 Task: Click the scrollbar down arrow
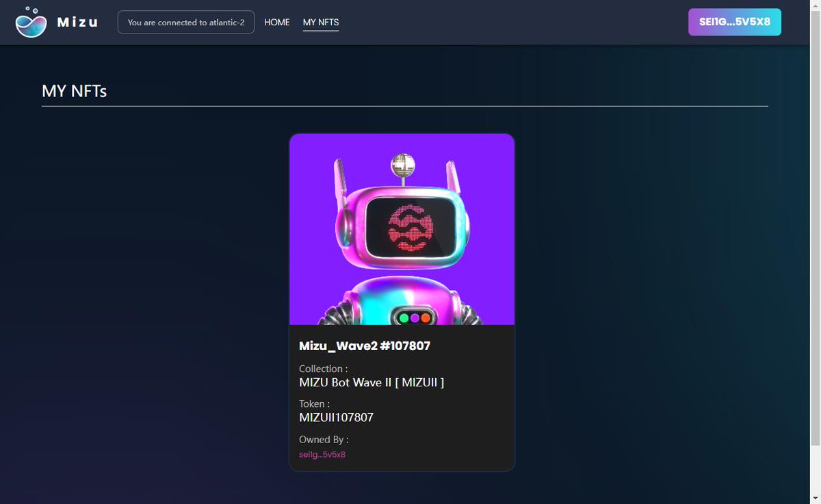click(815, 498)
